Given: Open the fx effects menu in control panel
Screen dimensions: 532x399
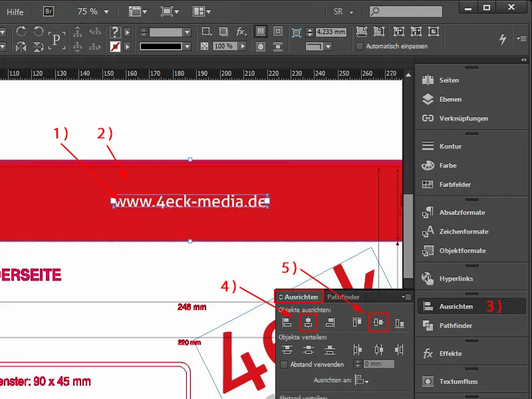Looking at the screenshot, I should pos(241,31).
